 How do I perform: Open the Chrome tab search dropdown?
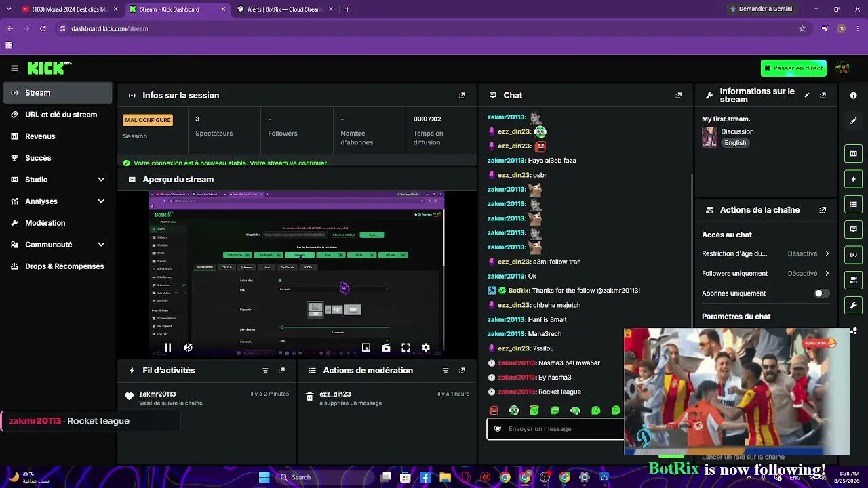click(9, 9)
